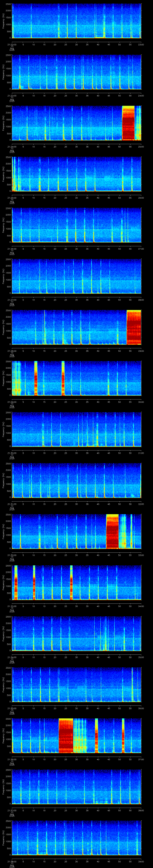Click the 32:00 end time label
153x868 pixels.
pyautogui.click(x=141, y=504)
